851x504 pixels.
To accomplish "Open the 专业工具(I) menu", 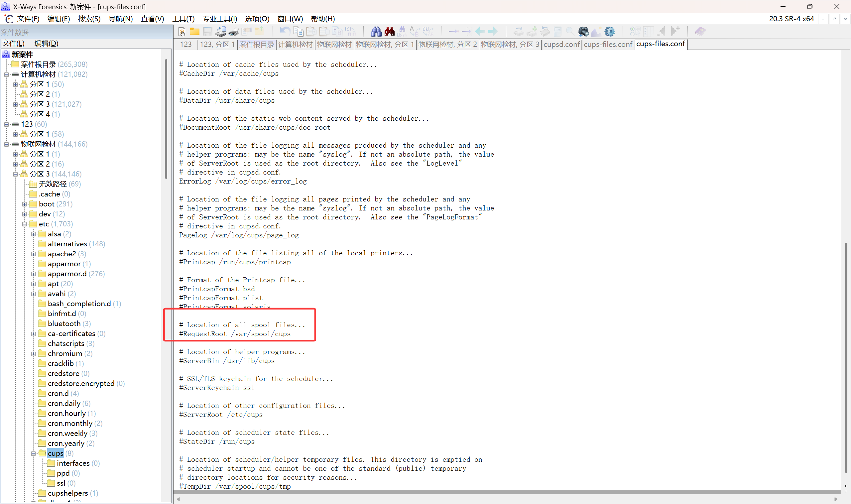I will (x=220, y=19).
